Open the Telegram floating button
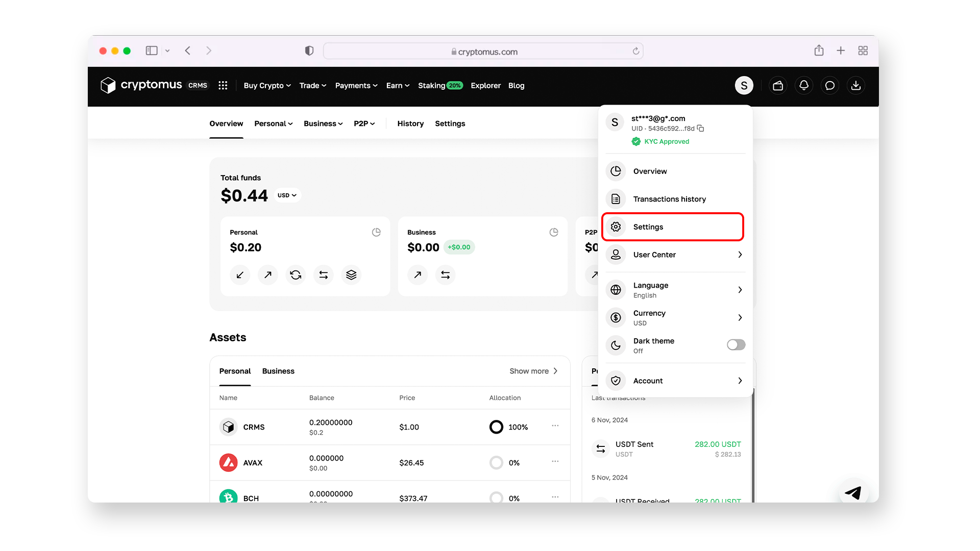 pyautogui.click(x=853, y=492)
